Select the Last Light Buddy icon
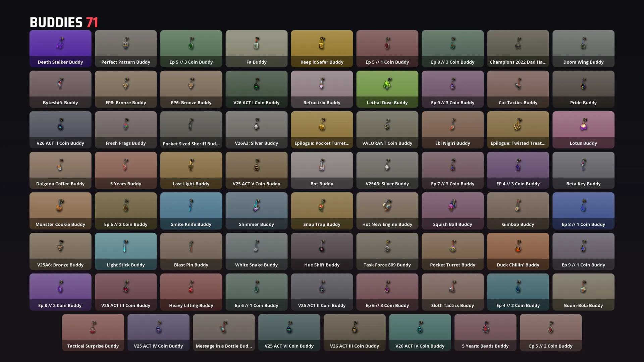644x362 pixels. point(191,165)
